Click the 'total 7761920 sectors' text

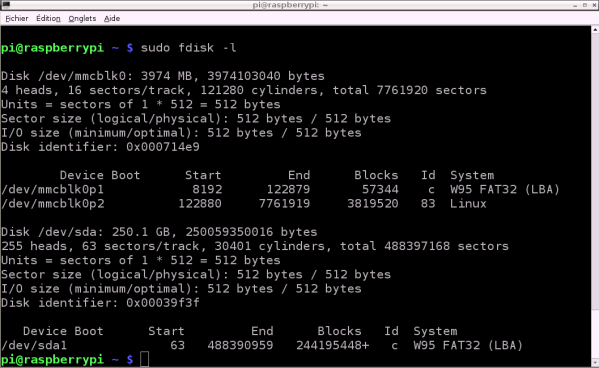pyautogui.click(x=410, y=90)
